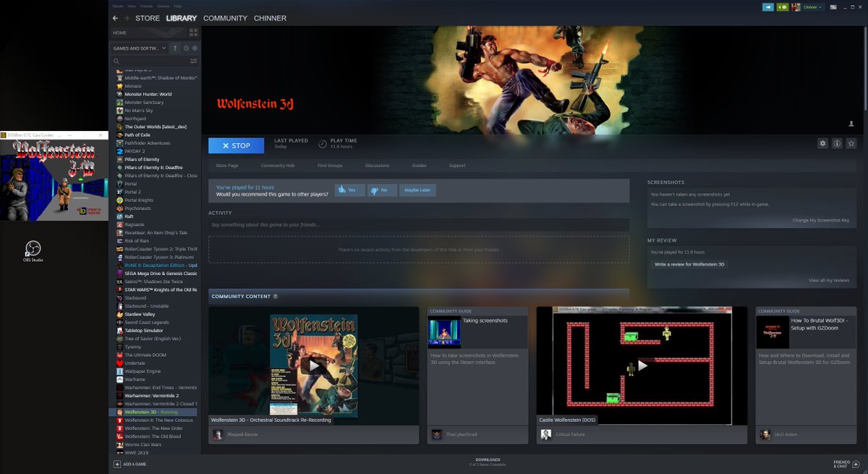This screenshot has width=868, height=474.
Task: Play Orchestral Soundtrack Re-Recording video
Action: [313, 365]
